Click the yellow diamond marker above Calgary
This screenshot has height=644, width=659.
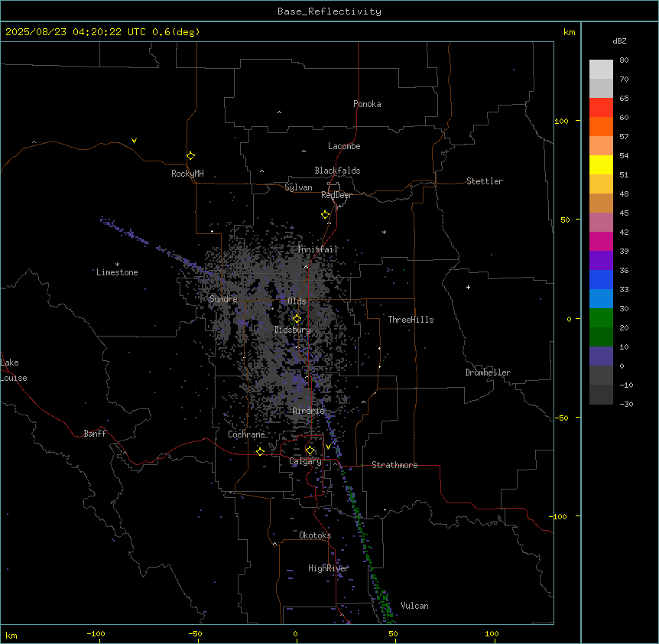click(x=310, y=450)
